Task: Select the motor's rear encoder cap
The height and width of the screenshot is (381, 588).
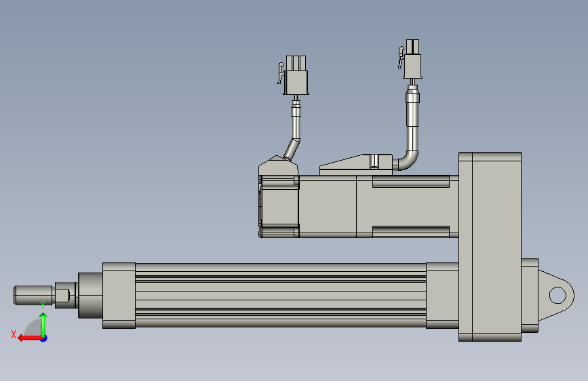Action: (x=279, y=206)
